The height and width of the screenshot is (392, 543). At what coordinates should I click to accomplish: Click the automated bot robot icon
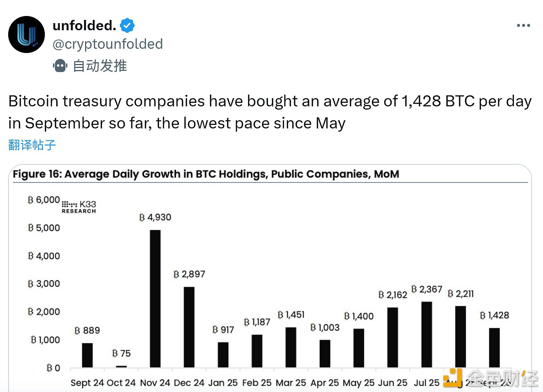[60, 66]
